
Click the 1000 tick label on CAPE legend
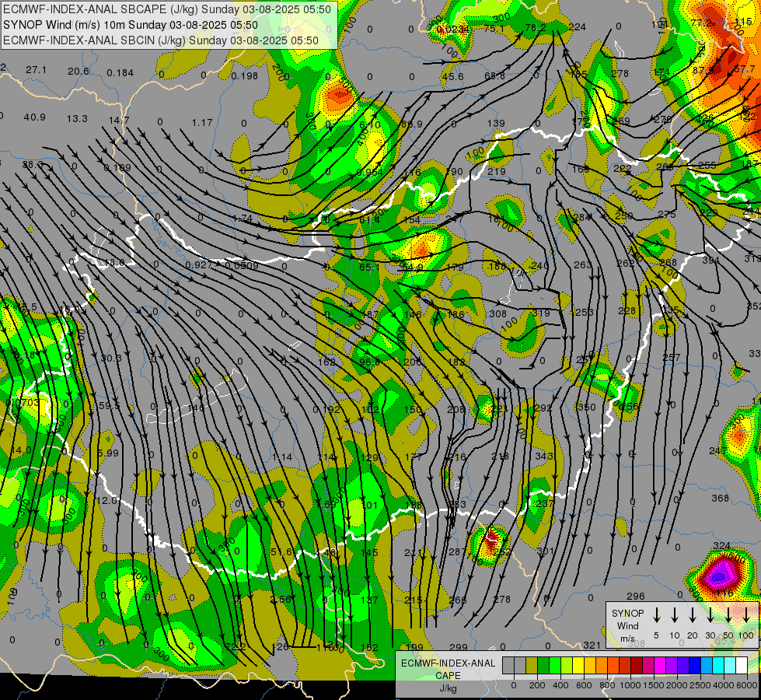pyautogui.click(x=630, y=685)
